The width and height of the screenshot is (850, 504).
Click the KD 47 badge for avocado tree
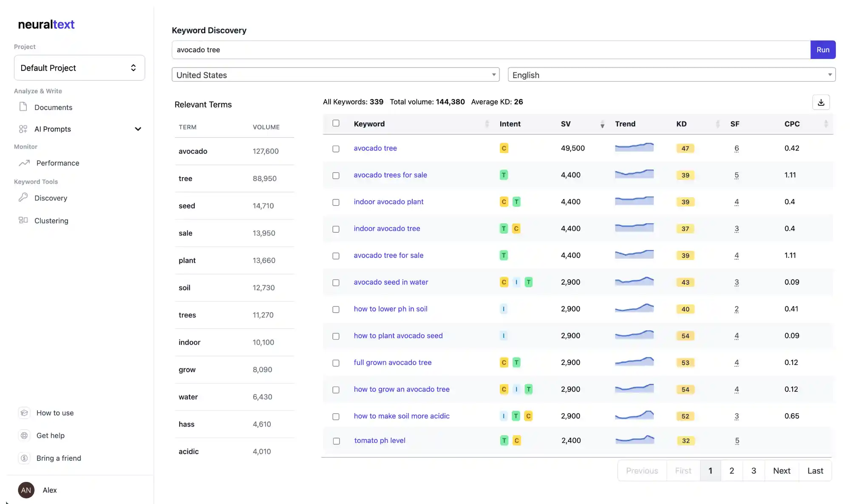[685, 148]
